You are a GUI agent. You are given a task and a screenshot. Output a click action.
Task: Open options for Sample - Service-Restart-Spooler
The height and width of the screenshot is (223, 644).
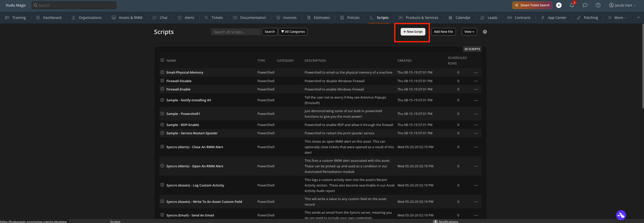[476, 133]
